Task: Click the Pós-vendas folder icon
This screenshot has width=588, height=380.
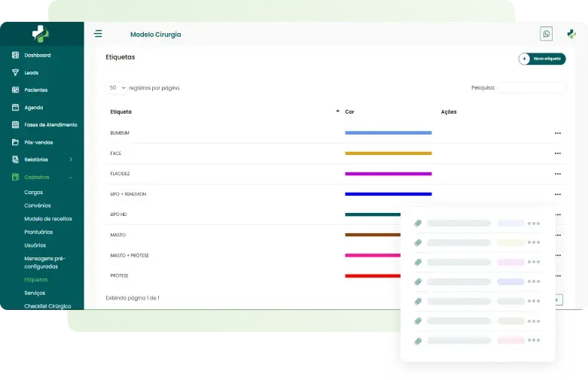Action: coord(16,142)
